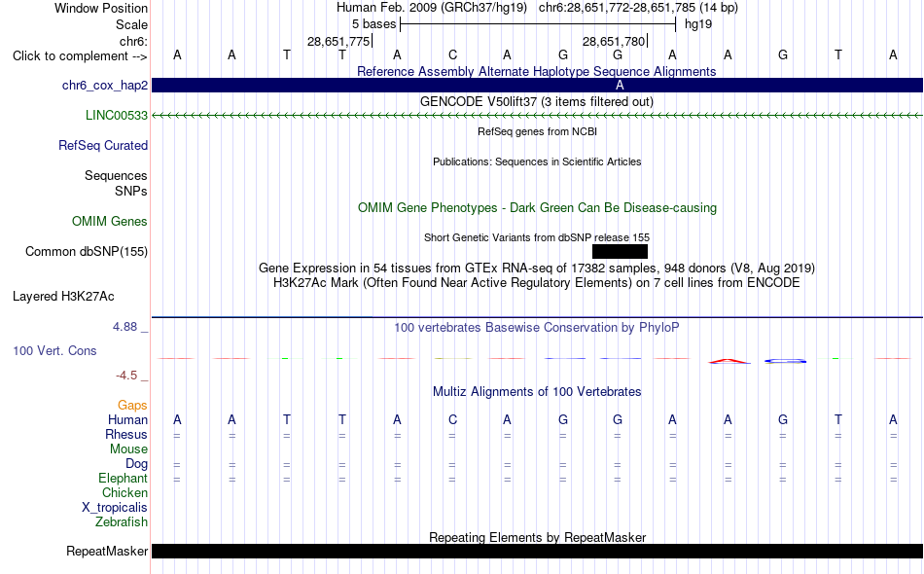Screen dimensions: 924x574
Task: Click the Layered H3K27Ac track label
Action: tap(63, 297)
